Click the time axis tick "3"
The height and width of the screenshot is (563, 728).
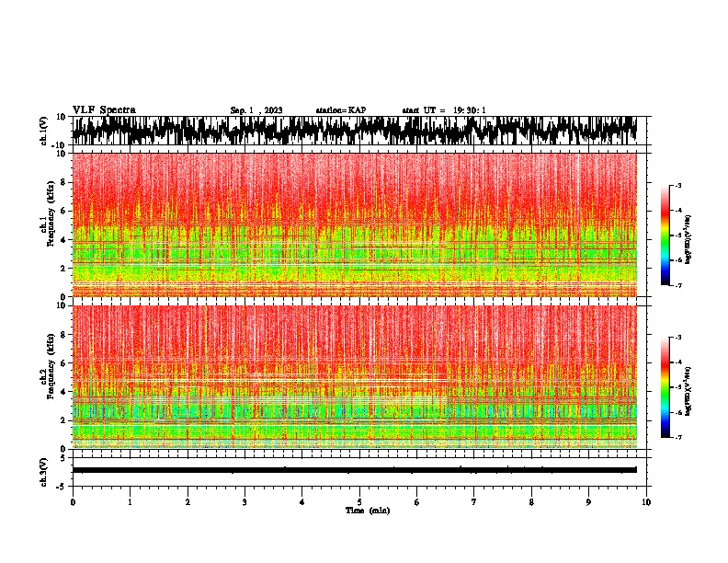(x=245, y=502)
